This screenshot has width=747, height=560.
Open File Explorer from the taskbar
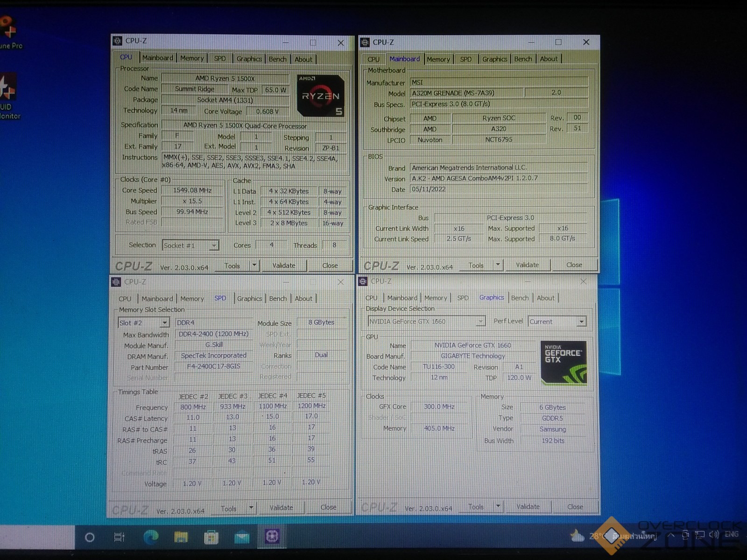pyautogui.click(x=181, y=537)
